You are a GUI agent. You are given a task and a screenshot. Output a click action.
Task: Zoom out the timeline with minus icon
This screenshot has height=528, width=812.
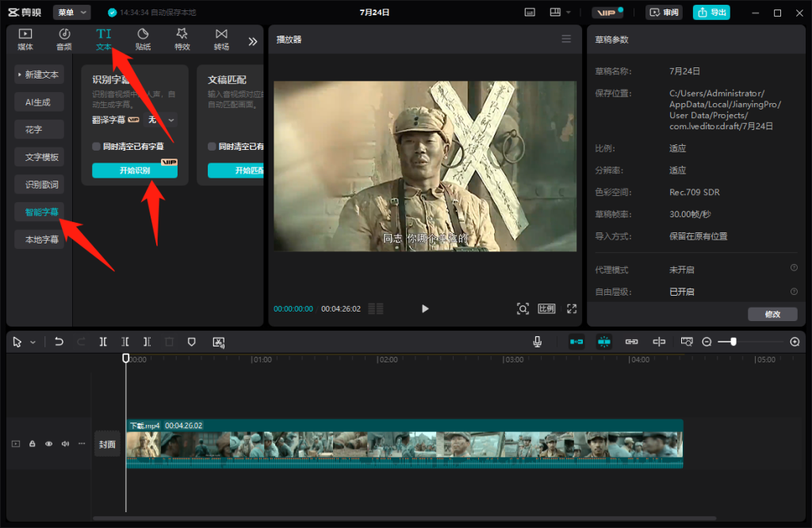click(707, 342)
